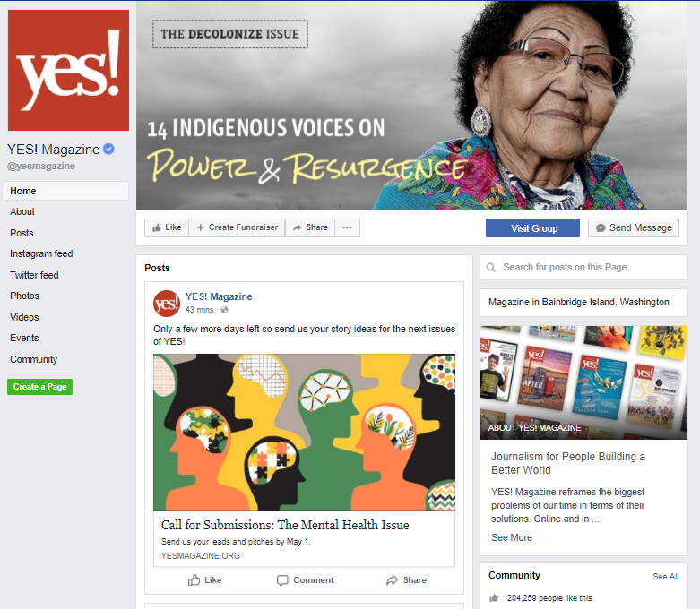Viewport: 700px width, 609px height.
Task: Like the page with the thumbs-up button
Action: coord(167,227)
